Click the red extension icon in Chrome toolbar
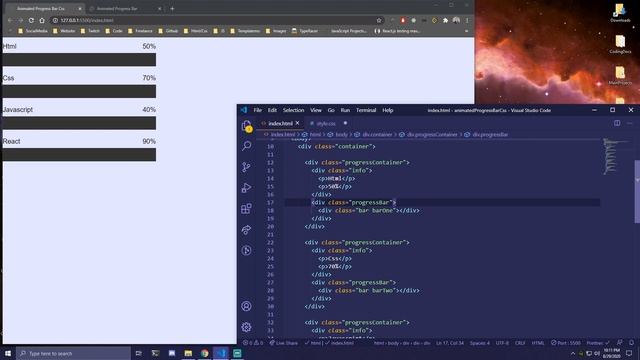This screenshot has height=360, width=640. (403, 20)
